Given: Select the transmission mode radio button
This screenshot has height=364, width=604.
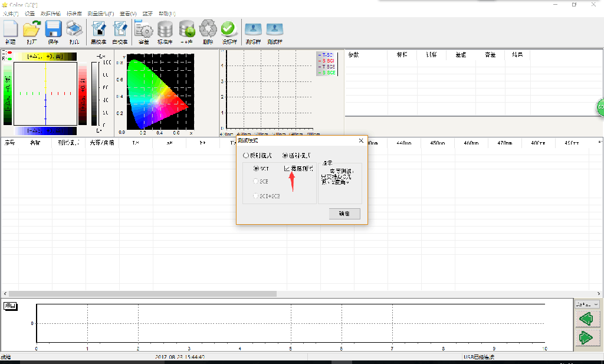Looking at the screenshot, I should pos(285,156).
